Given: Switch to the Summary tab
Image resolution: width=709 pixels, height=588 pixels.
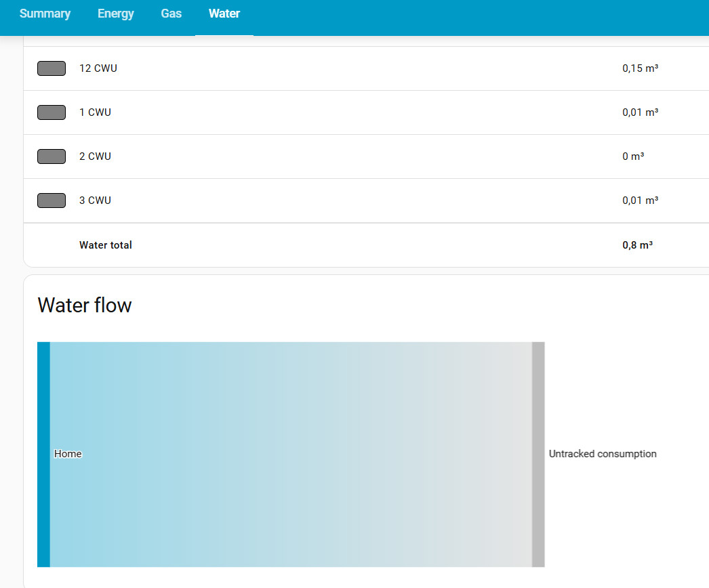Looking at the screenshot, I should pyautogui.click(x=45, y=14).
